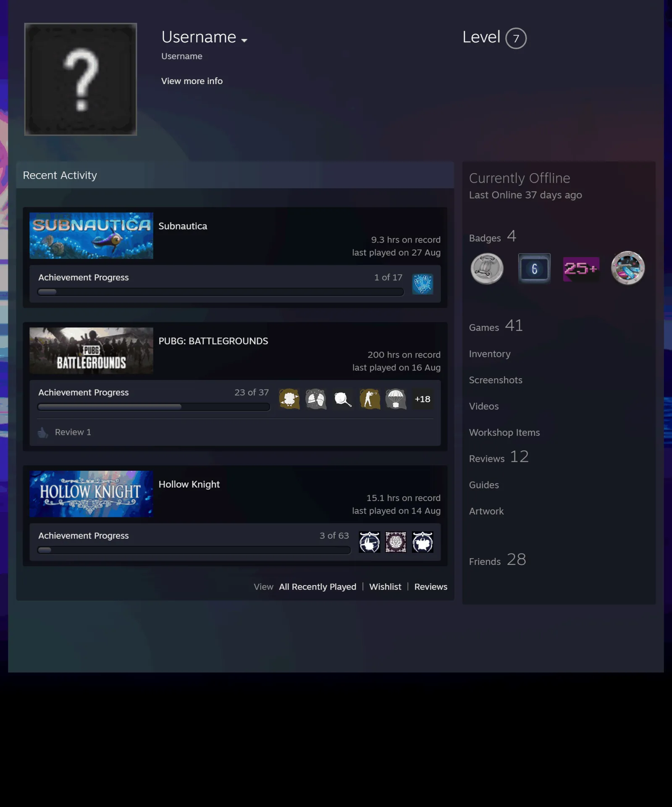
Task: Open the round colorful fourth badge
Action: pyautogui.click(x=628, y=268)
